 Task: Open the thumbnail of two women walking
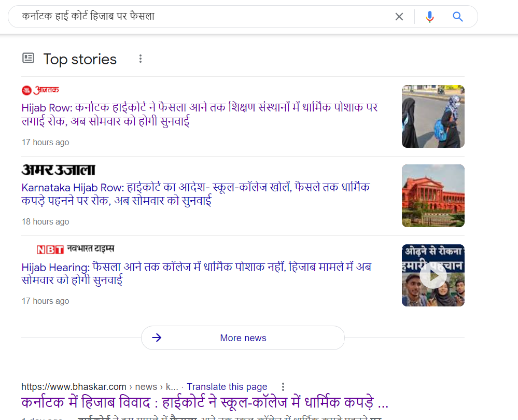[x=433, y=117]
